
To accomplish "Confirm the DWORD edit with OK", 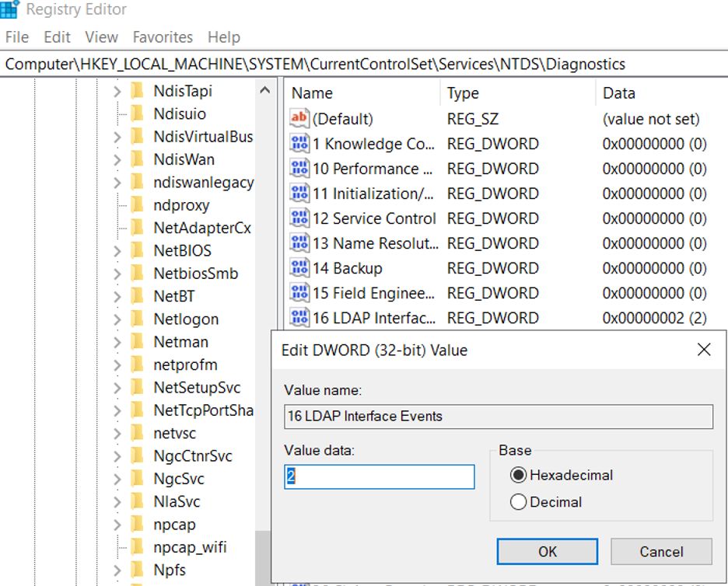I will 548,551.
